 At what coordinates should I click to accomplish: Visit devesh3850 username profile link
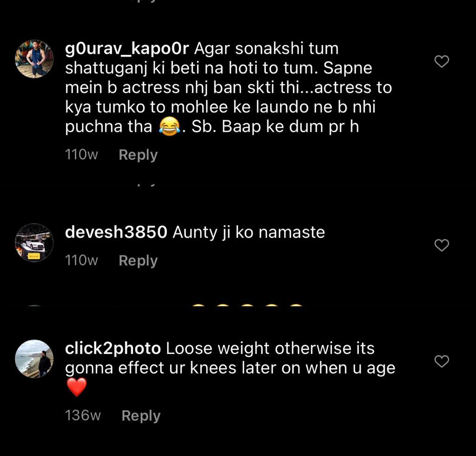(x=116, y=232)
